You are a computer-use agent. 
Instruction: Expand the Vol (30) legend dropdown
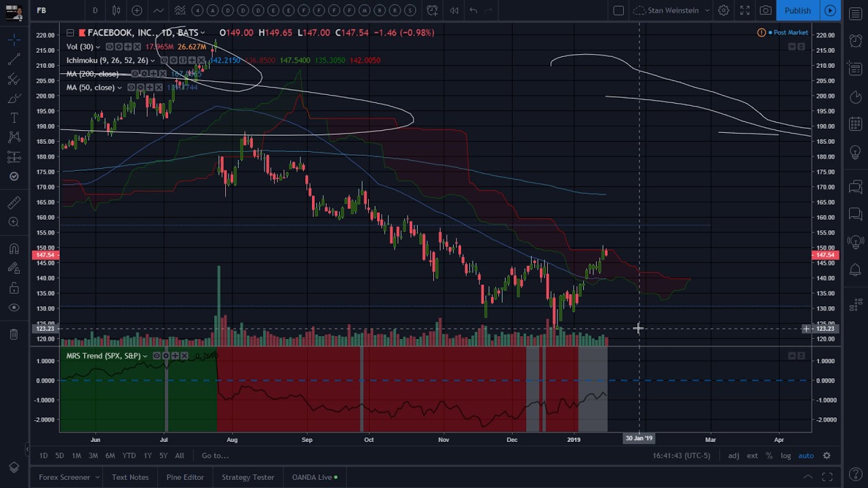[x=98, y=47]
